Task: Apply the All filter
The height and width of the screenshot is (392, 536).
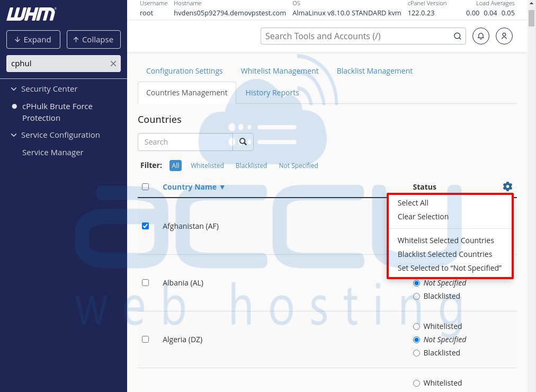Action: (175, 165)
